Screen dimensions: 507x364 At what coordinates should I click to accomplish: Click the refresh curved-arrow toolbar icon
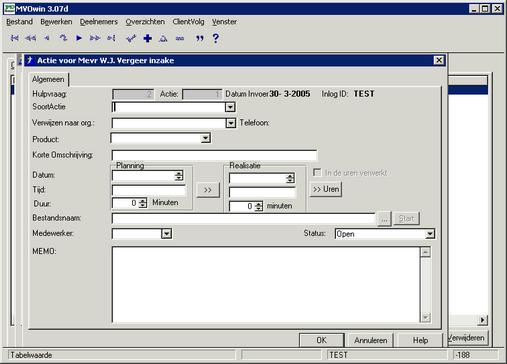[x=63, y=38]
